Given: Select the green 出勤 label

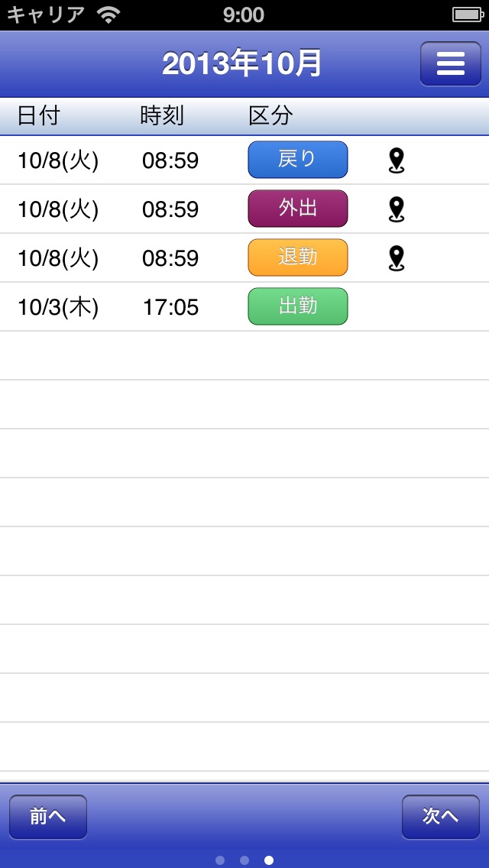Looking at the screenshot, I should click(298, 306).
